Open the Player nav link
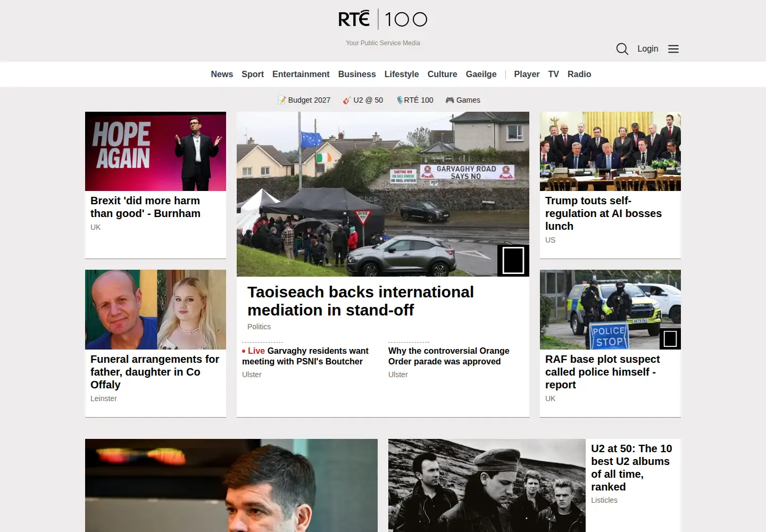766x532 pixels. (x=527, y=74)
